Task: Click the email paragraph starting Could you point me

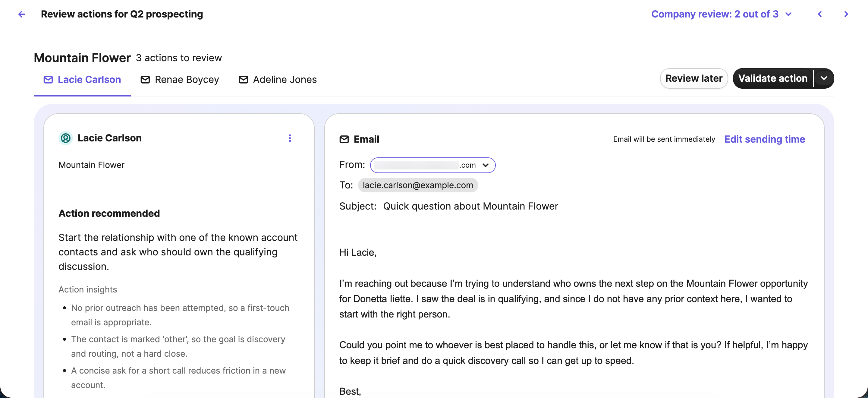Action: [574, 353]
